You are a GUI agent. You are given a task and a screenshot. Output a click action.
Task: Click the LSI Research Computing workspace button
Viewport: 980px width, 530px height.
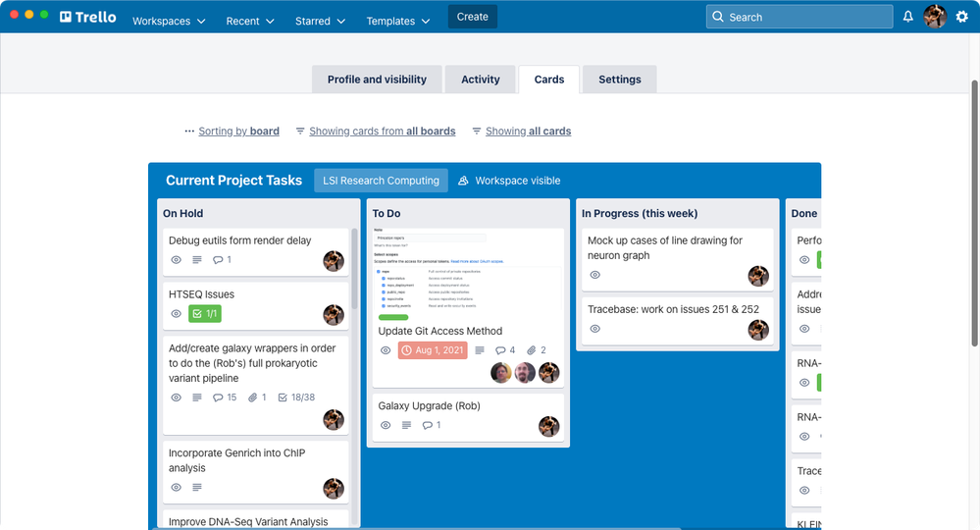click(381, 181)
